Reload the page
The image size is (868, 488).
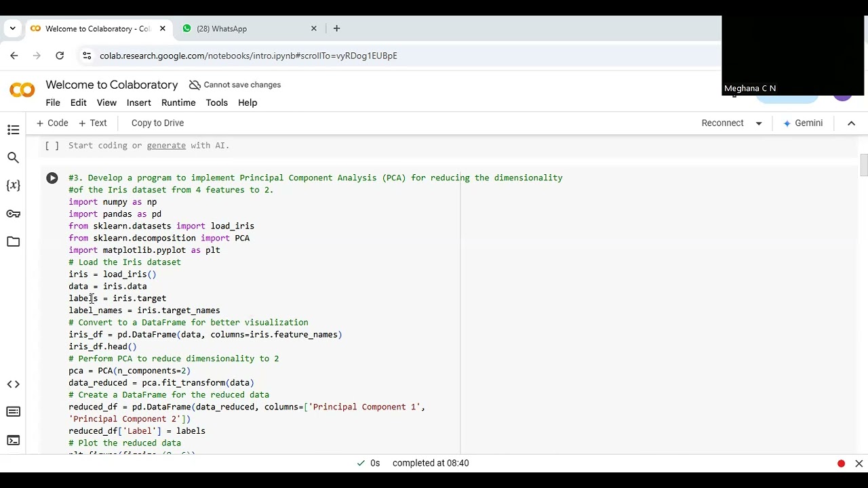(60, 56)
